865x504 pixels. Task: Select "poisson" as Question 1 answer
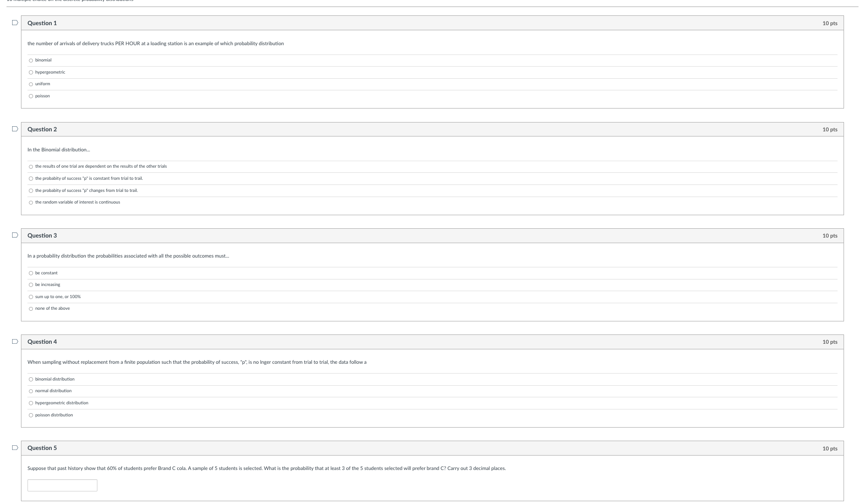31,96
